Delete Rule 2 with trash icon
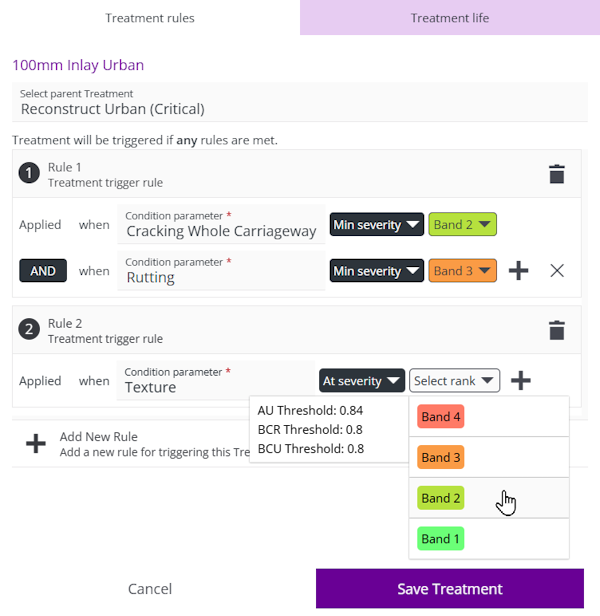The height and width of the screenshot is (616, 600). (557, 330)
